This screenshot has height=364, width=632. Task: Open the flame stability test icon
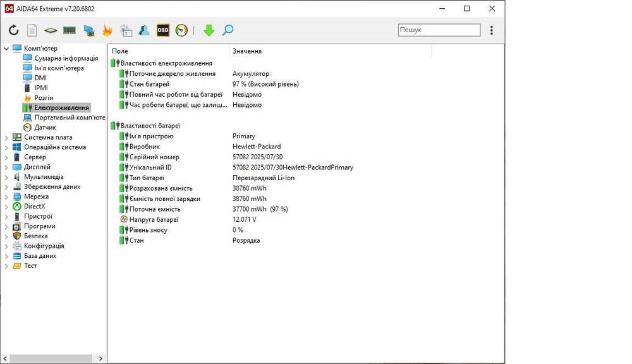coord(107,30)
